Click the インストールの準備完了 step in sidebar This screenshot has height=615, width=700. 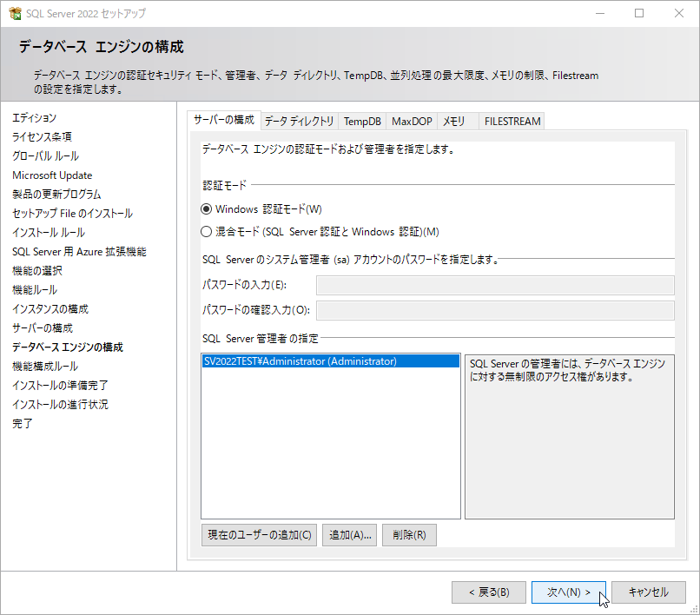click(60, 386)
